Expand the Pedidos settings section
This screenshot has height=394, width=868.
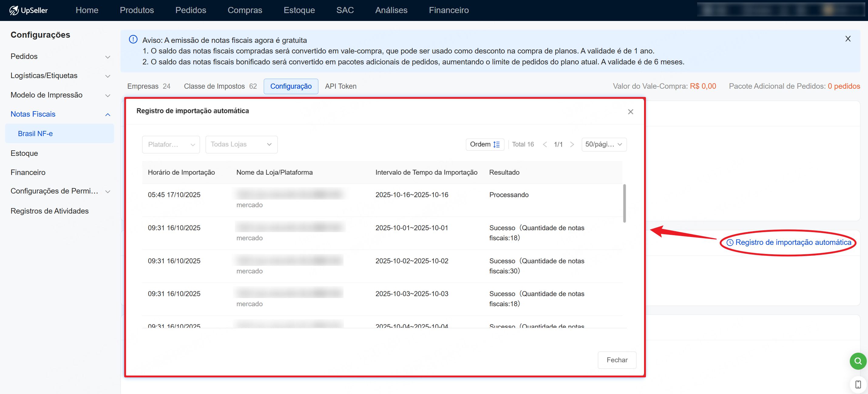pos(60,56)
